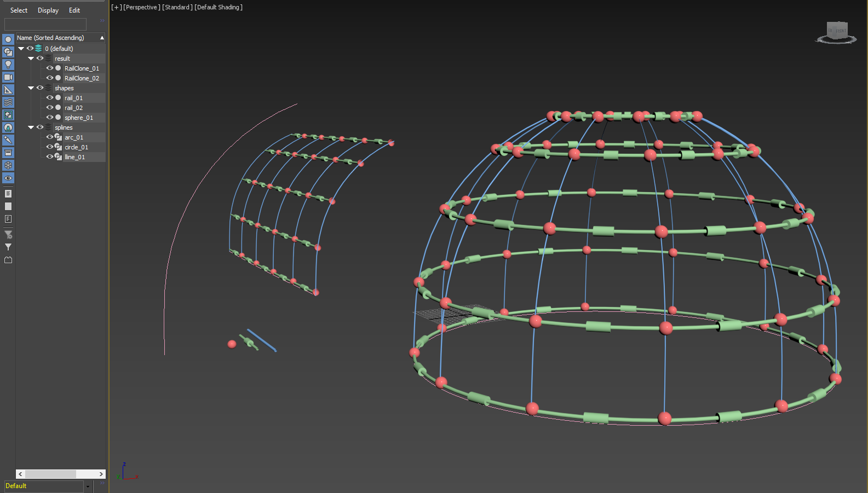Open advanced filter settings funnel-gear icon
The width and height of the screenshot is (868, 493).
pos(8,235)
